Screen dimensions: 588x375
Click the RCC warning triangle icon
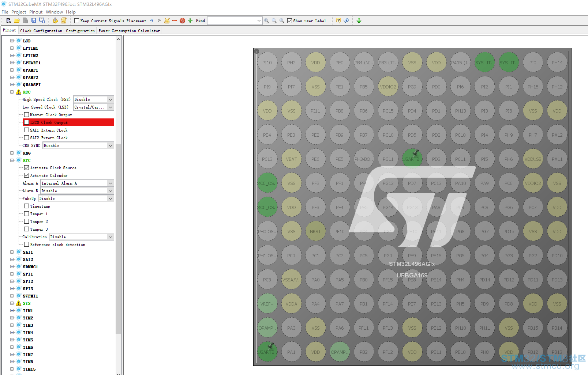[x=19, y=92]
